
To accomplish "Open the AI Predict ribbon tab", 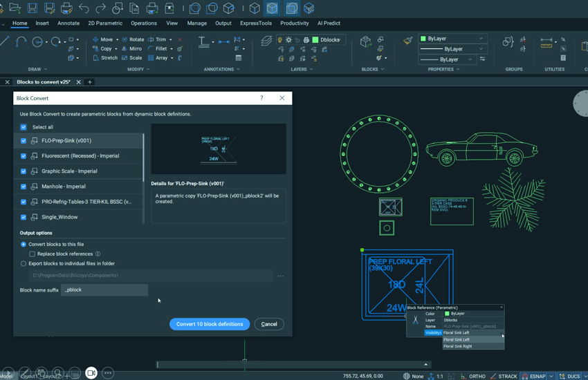I will click(x=329, y=23).
